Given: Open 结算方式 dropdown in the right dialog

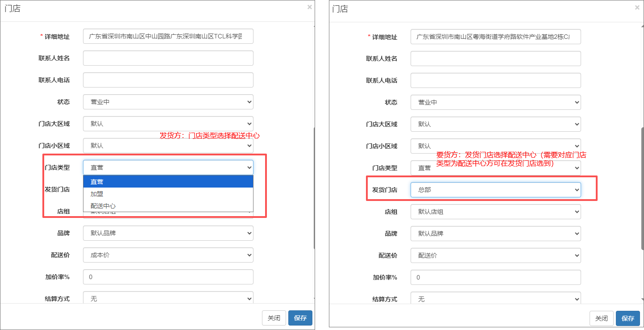Looking at the screenshot, I should click(x=495, y=299).
